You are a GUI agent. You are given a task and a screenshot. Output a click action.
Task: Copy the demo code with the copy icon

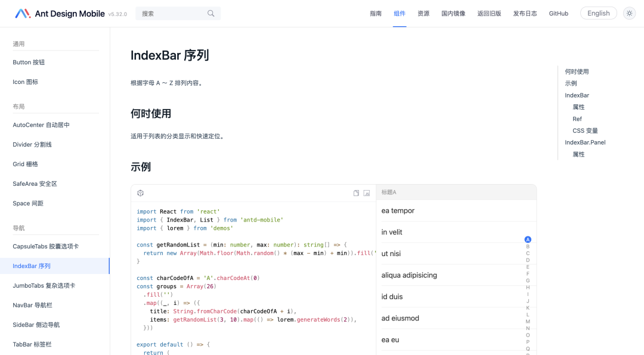[356, 193]
